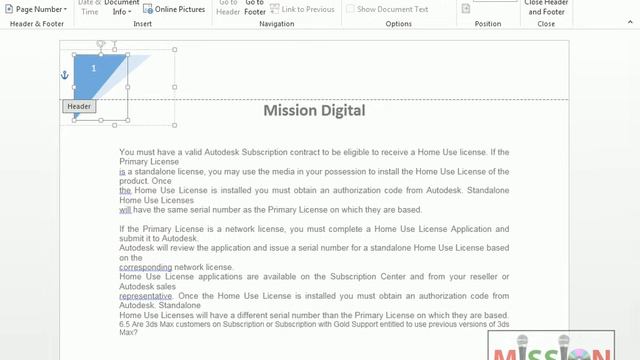Screen dimensions: 640x360
Task: Open the Page Number dropdown
Action: tap(36, 9)
